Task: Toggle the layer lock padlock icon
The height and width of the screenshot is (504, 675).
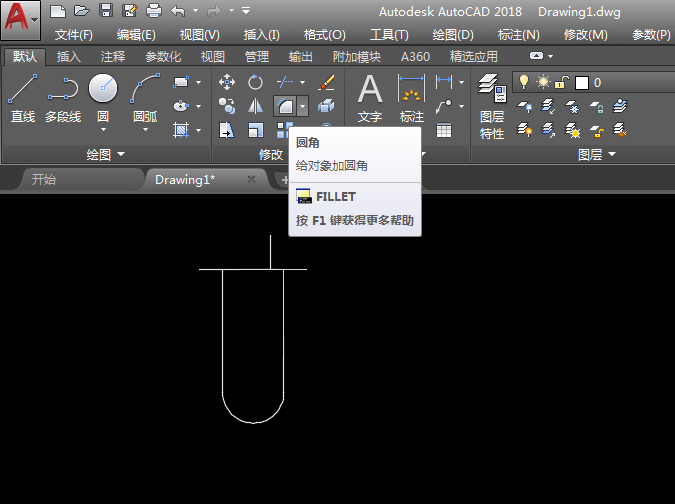Action: pos(561,82)
